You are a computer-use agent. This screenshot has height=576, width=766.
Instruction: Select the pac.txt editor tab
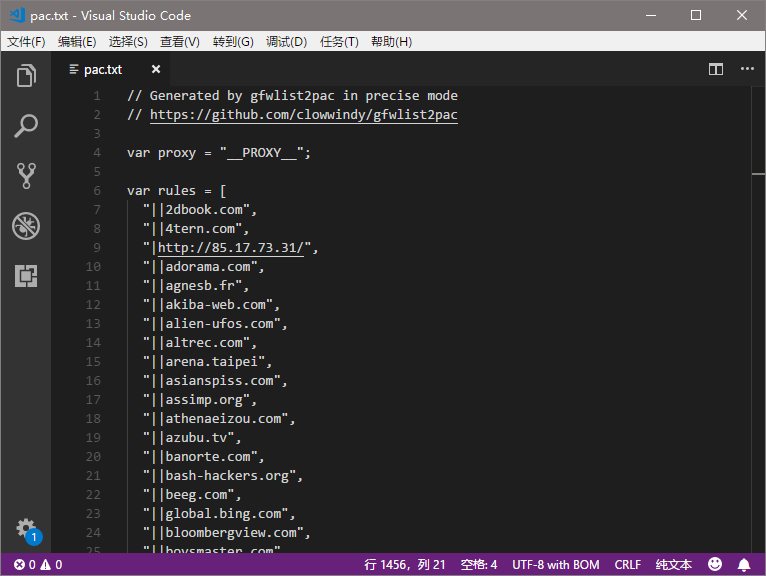click(110, 69)
